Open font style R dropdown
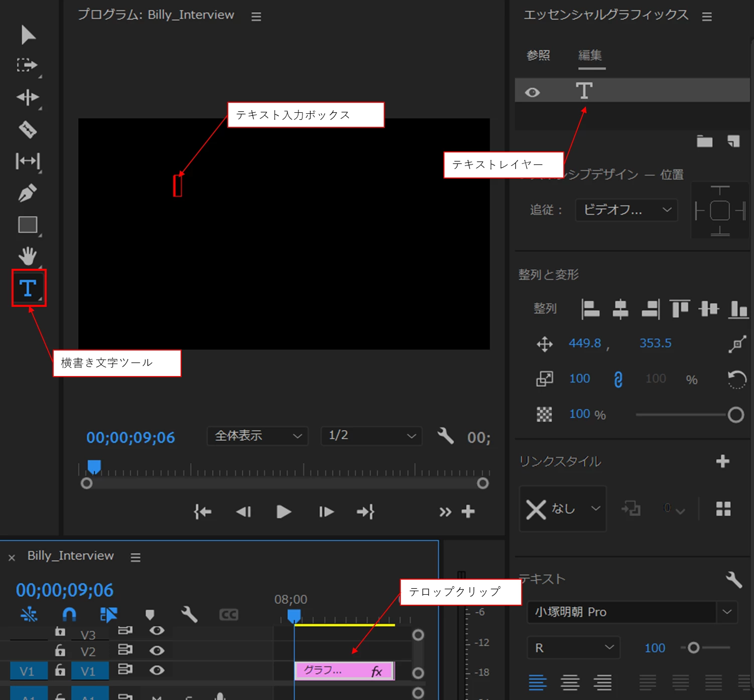 (x=574, y=648)
